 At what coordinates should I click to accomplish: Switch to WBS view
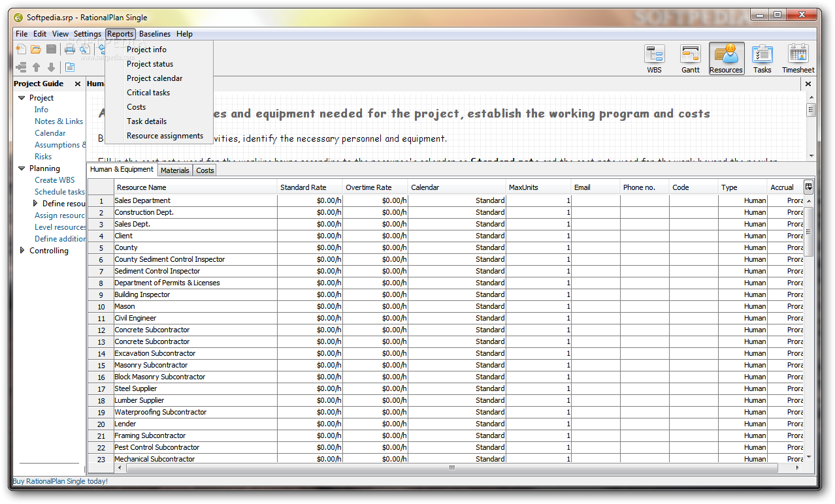coord(654,59)
